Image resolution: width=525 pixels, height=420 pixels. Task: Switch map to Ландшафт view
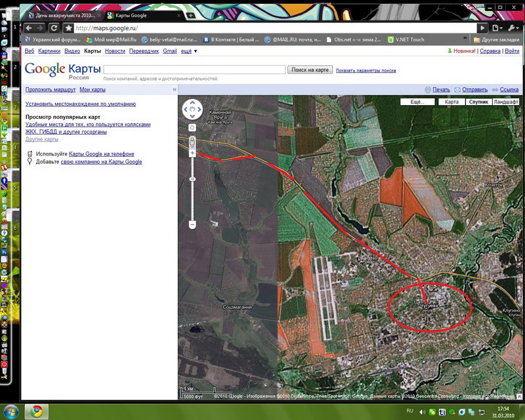[x=506, y=102]
